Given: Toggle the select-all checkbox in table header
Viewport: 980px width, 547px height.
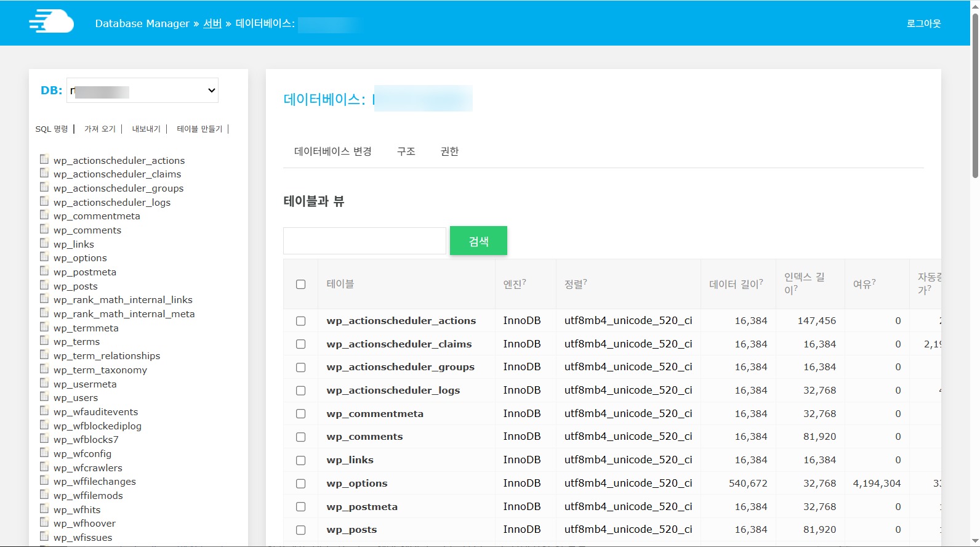Looking at the screenshot, I should (x=300, y=285).
